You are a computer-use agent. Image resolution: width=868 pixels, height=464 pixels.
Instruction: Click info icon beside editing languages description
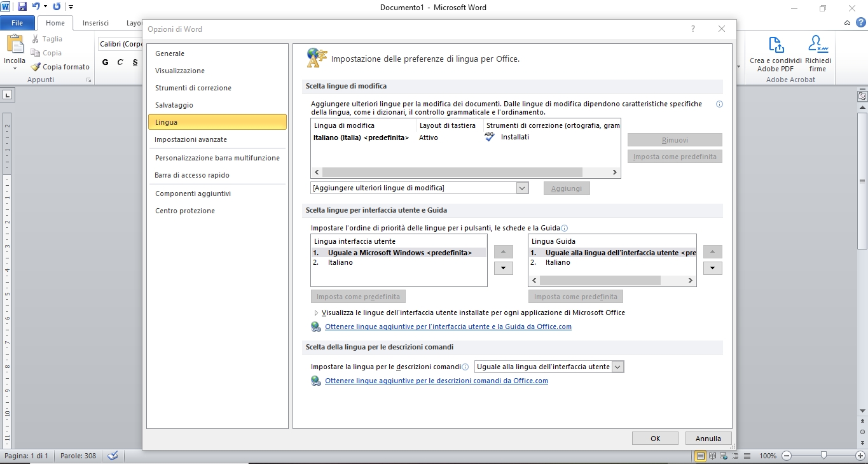(x=720, y=104)
